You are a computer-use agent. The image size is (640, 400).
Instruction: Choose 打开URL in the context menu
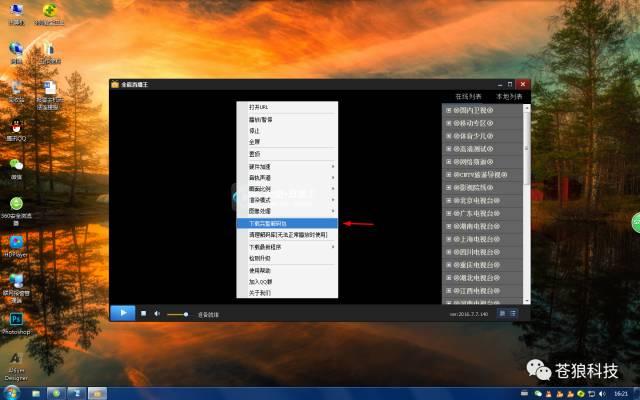pyautogui.click(x=287, y=107)
